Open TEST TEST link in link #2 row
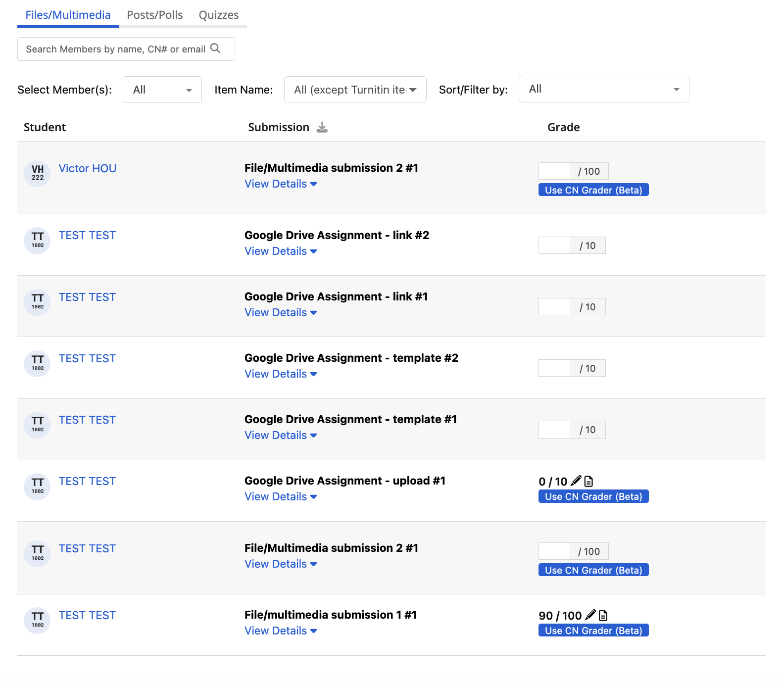This screenshot has height=682, width=784. coord(87,235)
